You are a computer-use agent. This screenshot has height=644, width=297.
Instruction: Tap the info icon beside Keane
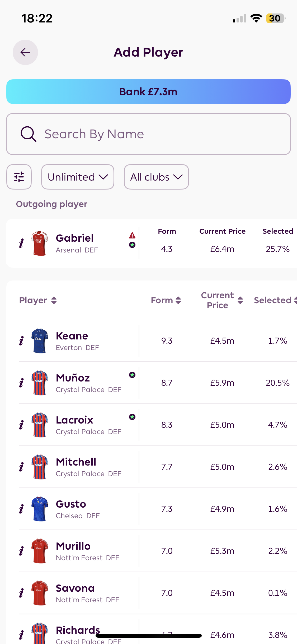(21, 341)
